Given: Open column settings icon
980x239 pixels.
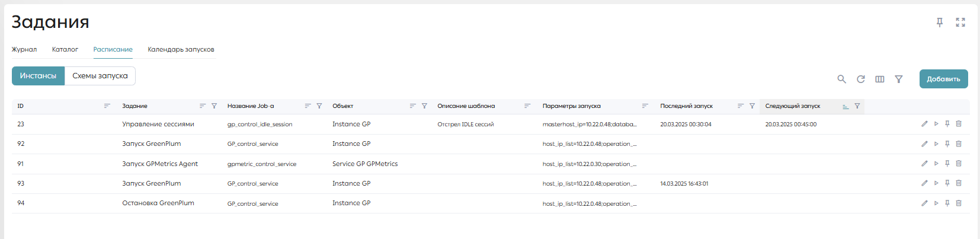Looking at the screenshot, I should click(x=880, y=79).
